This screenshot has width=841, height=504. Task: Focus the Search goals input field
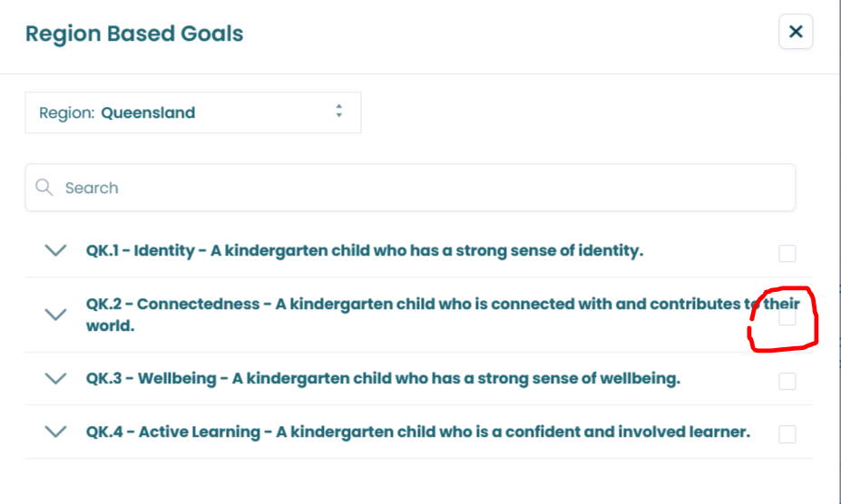417,188
